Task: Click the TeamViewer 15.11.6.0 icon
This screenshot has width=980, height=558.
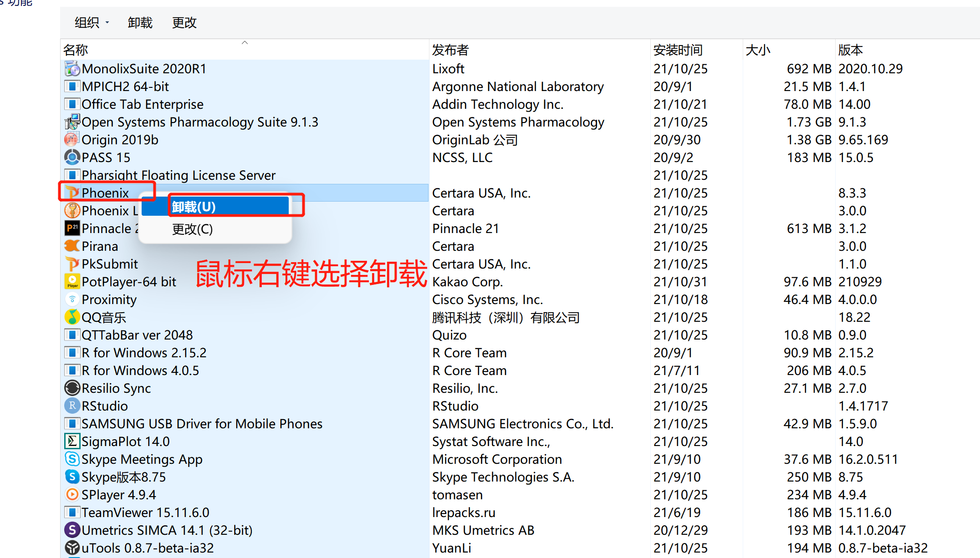Action: click(72, 512)
